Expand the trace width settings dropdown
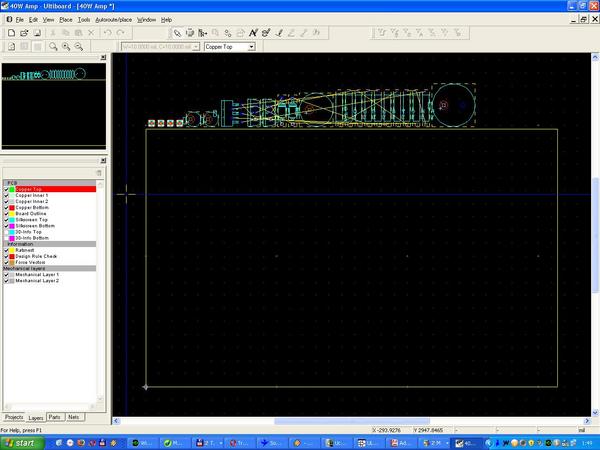Viewport: 600px width, 450px height. pos(195,46)
